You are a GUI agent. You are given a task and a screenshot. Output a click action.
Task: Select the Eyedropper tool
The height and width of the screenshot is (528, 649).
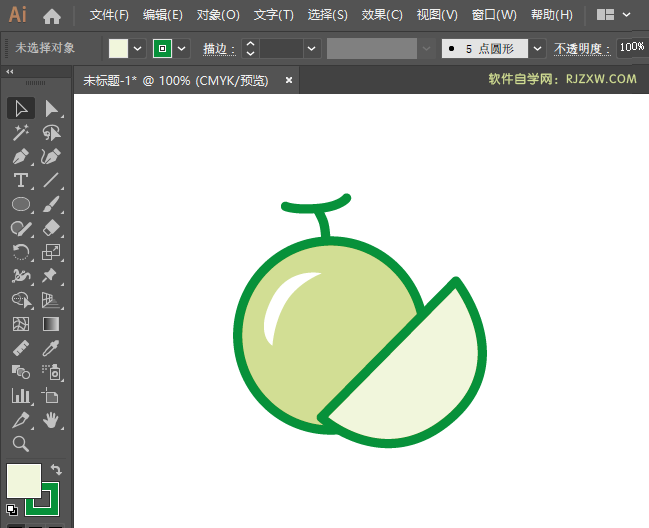click(51, 349)
